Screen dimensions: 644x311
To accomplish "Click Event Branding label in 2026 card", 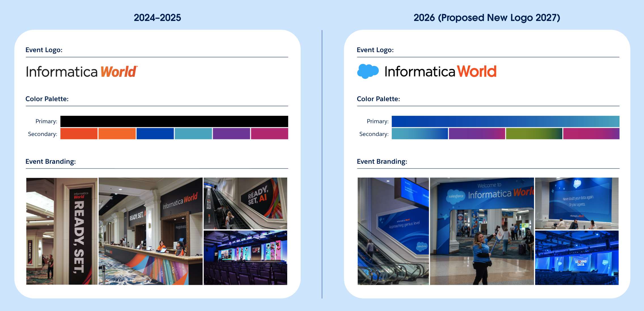I will [382, 161].
